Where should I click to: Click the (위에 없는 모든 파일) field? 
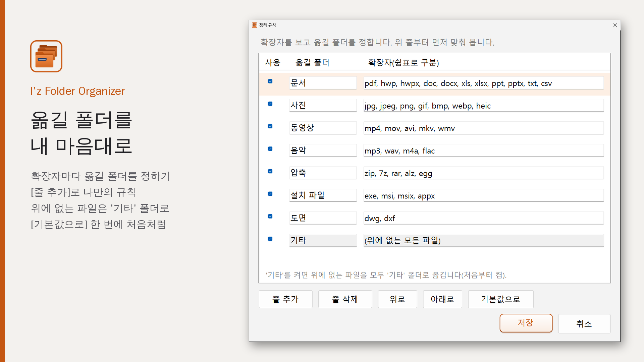(x=483, y=240)
